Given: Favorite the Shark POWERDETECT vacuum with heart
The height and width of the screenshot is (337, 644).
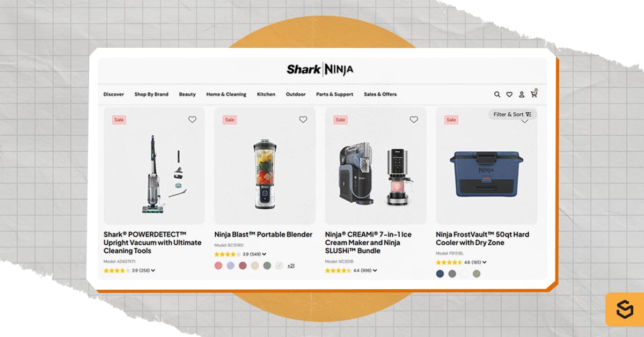Looking at the screenshot, I should (x=192, y=120).
